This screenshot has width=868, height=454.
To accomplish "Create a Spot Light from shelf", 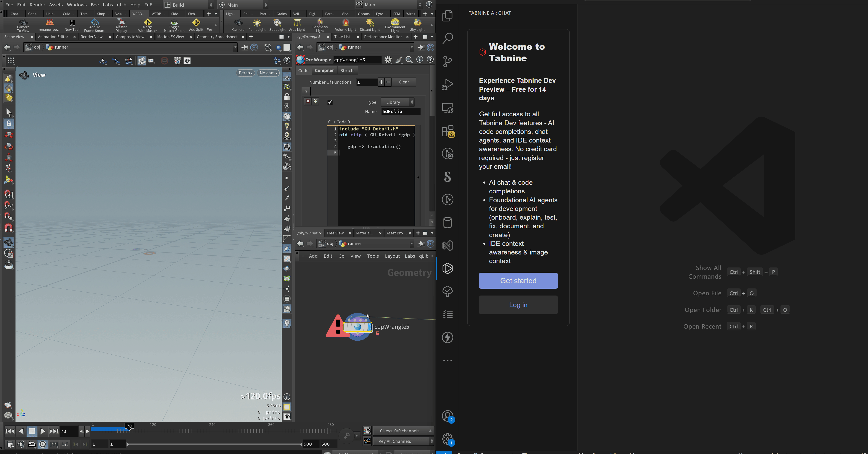I will (277, 25).
